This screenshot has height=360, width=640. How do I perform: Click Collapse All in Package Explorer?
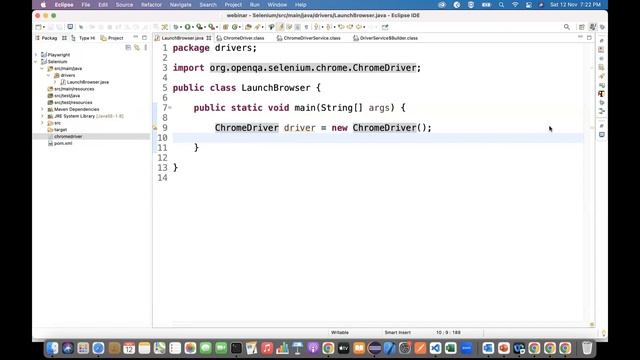pos(128,47)
